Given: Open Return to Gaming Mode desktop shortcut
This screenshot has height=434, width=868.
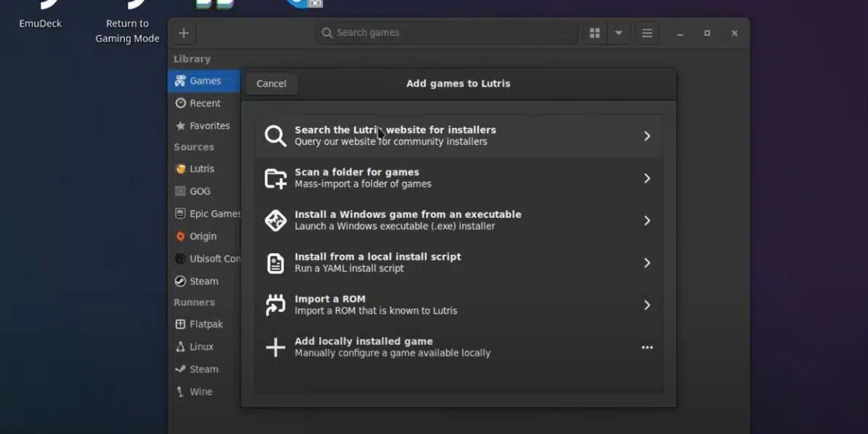Looking at the screenshot, I should point(128,21).
